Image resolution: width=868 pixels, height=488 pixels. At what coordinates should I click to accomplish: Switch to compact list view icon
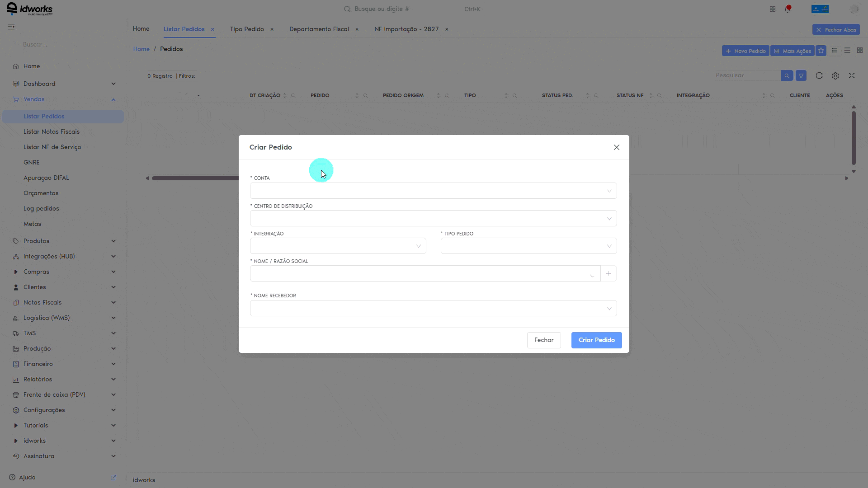coord(847,51)
